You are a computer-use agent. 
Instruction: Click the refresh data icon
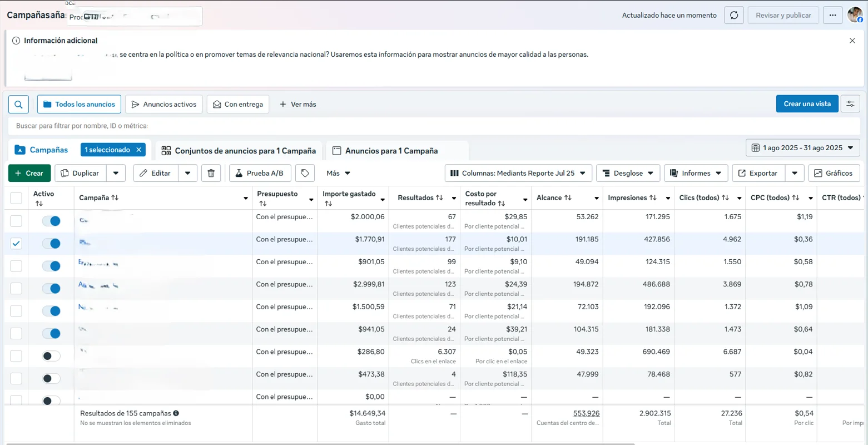pyautogui.click(x=734, y=16)
